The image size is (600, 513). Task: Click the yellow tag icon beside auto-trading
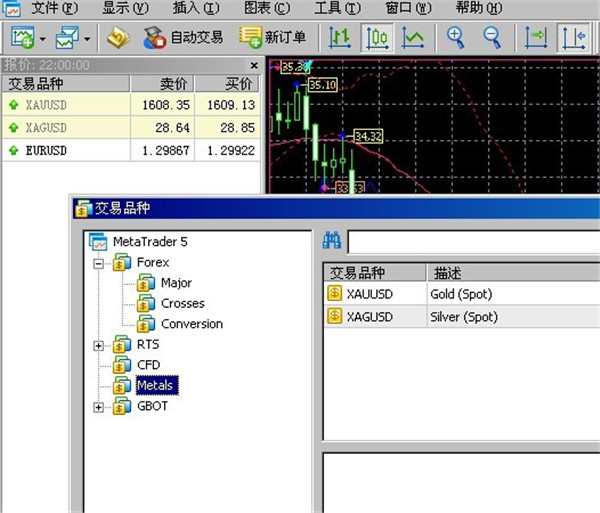[x=118, y=38]
